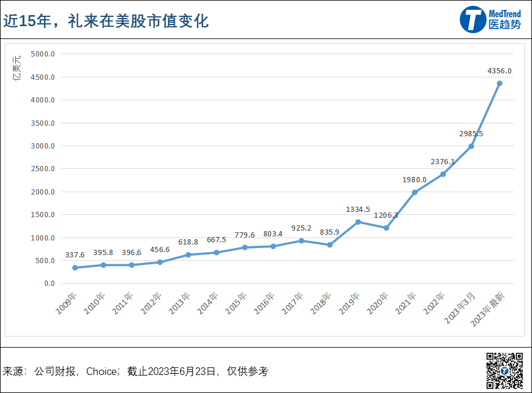The image size is (532, 393).
Task: Click the 2022年 x-axis label
Action: coord(434,303)
